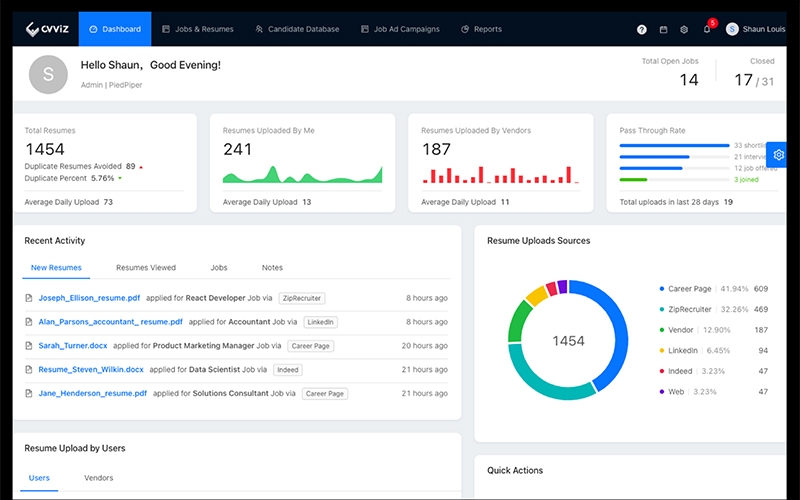Switch to Vendors tab under Resume Upload

(99, 478)
